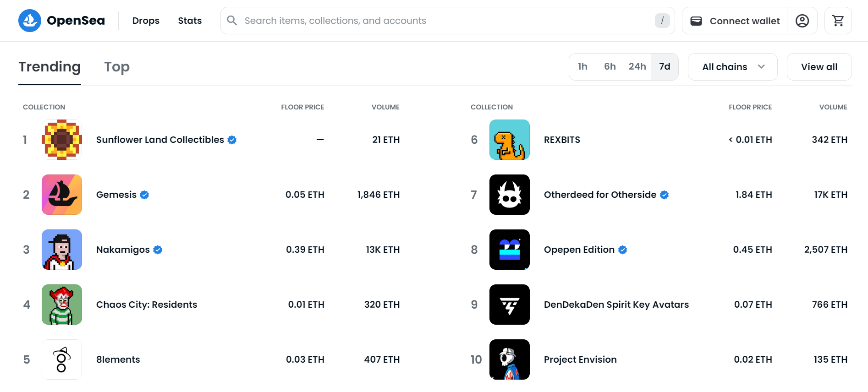Viewport: 868px width, 392px height.
Task: Click the OpenSea wordmark text
Action: pos(76,21)
